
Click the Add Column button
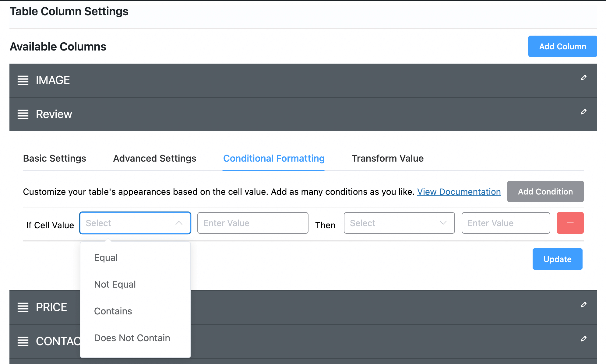[x=562, y=46]
